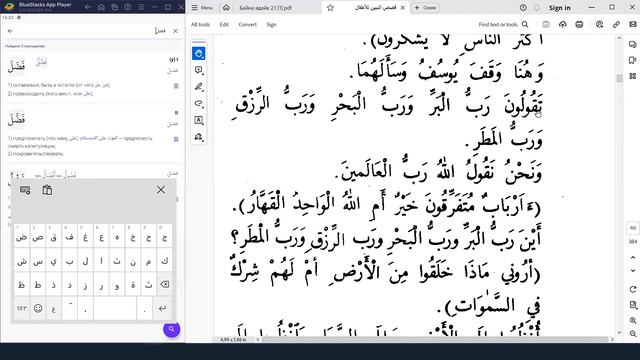Image resolution: width=640 pixels, height=360 pixels.
Task: Tap the ل key on Arabic keyboard
Action: (x=85, y=261)
